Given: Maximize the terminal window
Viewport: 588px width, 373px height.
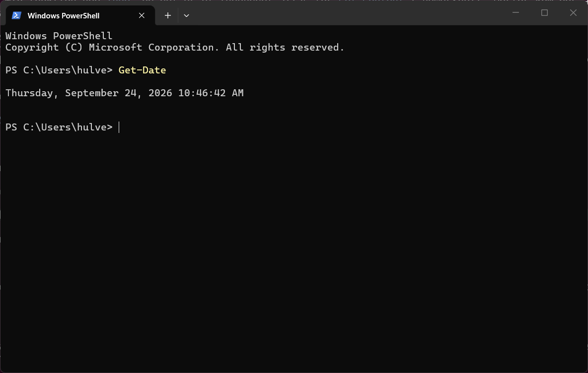Looking at the screenshot, I should click(x=544, y=13).
